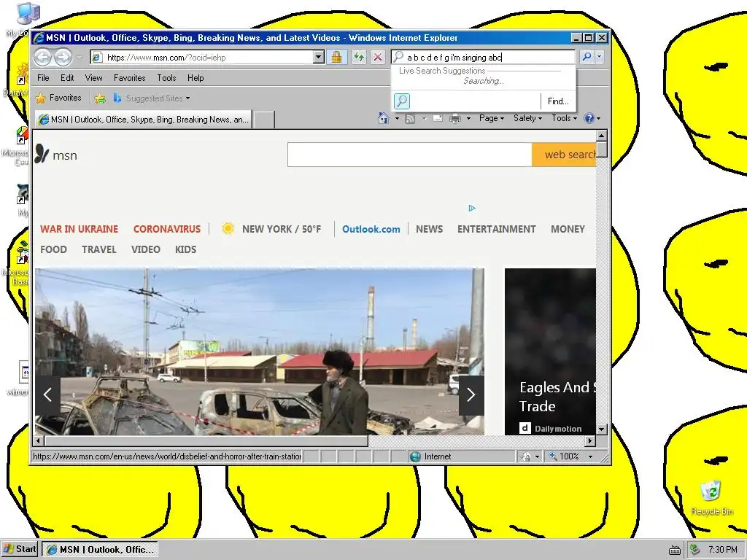Open VIDEO navigation link

pos(146,249)
